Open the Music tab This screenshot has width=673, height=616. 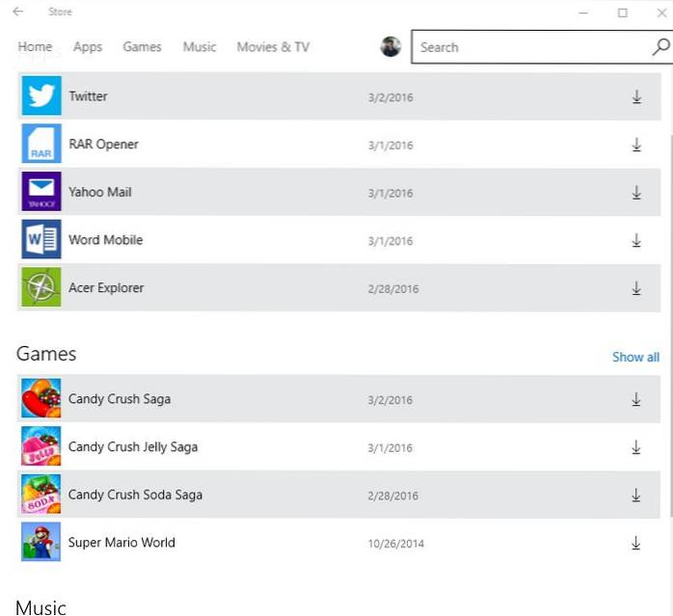pos(200,46)
